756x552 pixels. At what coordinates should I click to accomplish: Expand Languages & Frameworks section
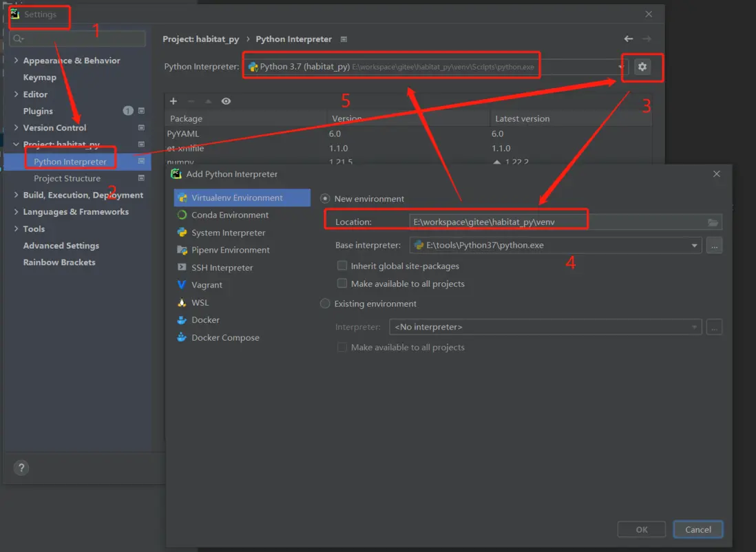tap(16, 211)
